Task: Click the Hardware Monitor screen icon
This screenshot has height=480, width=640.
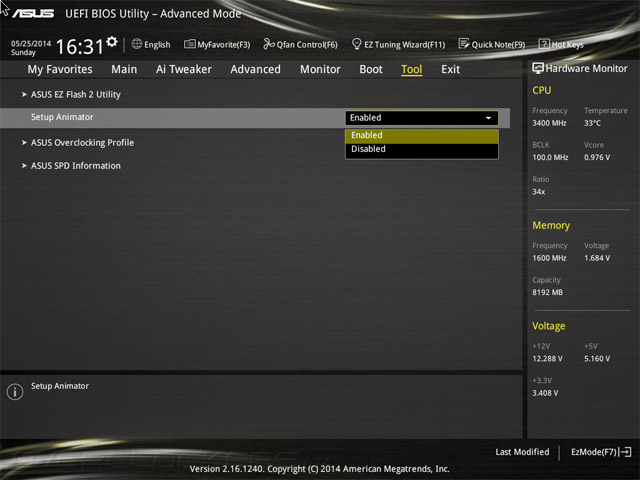Action: pos(538,68)
